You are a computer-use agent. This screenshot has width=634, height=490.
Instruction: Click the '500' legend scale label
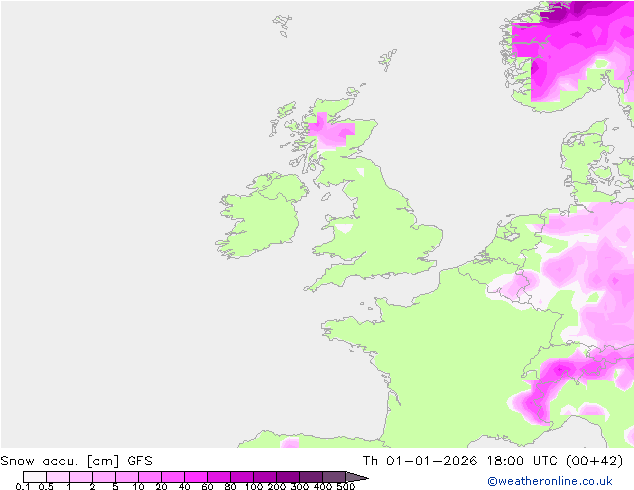[x=346, y=486]
